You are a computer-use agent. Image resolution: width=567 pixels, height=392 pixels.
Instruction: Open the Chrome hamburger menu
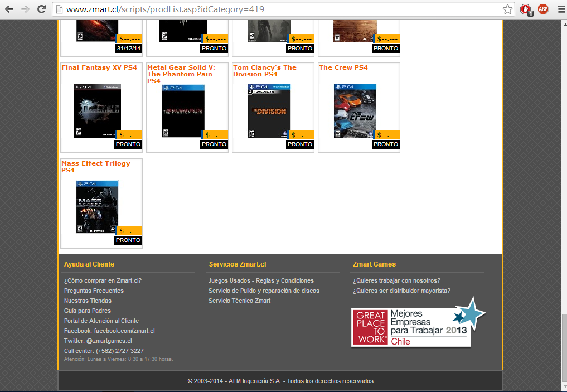tap(561, 9)
